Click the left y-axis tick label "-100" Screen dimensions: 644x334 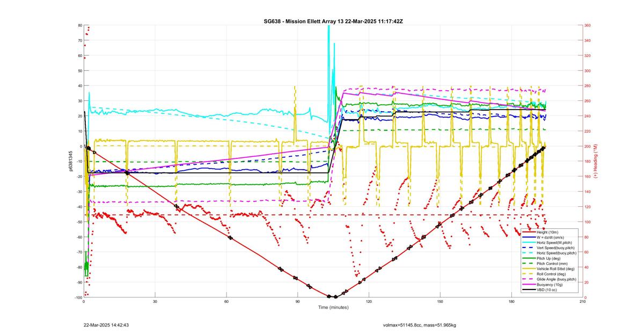pyautogui.click(x=78, y=297)
